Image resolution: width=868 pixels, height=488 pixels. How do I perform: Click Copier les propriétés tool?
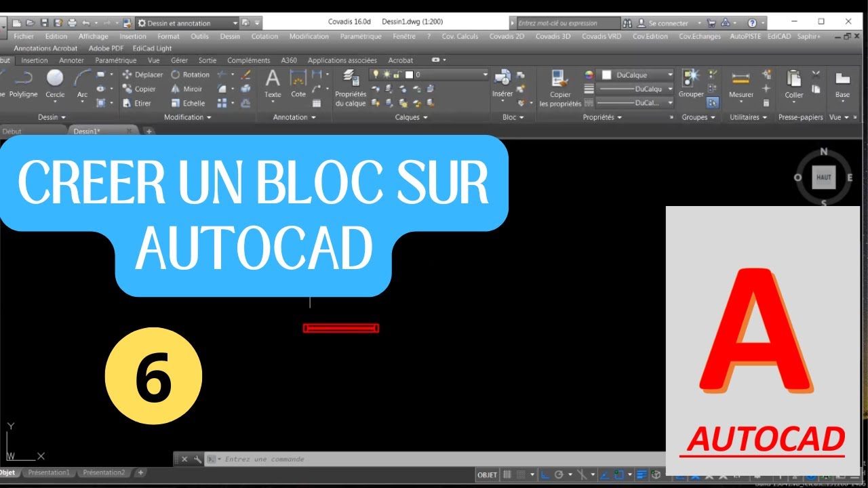coord(560,88)
